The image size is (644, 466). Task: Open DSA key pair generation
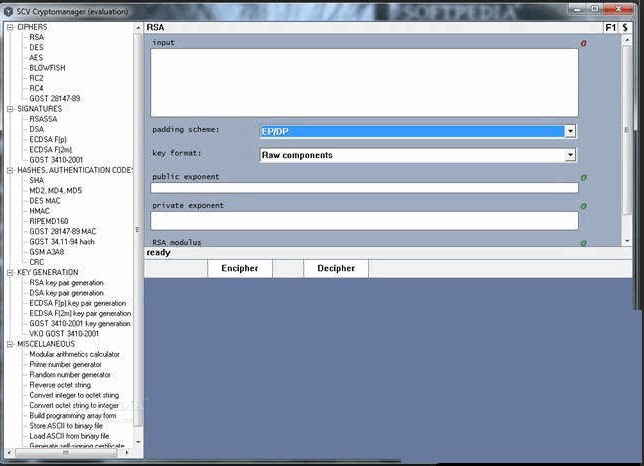click(67, 294)
